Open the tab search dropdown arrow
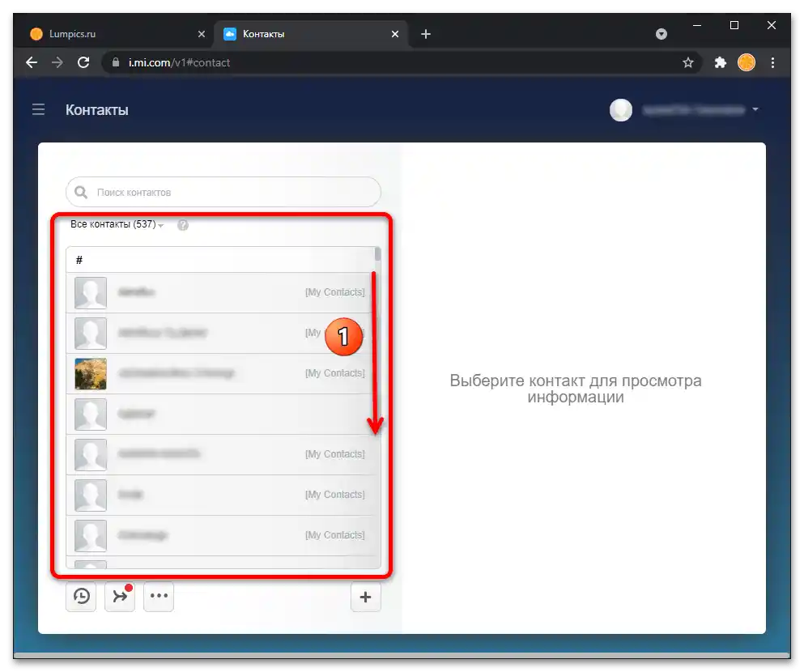This screenshot has width=804, height=672. click(x=661, y=34)
